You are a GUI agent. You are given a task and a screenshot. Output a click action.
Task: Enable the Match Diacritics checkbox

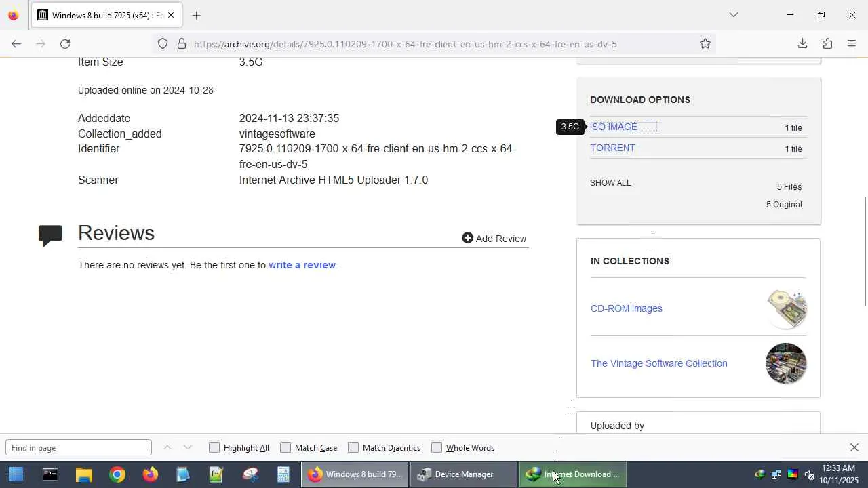tap(353, 447)
